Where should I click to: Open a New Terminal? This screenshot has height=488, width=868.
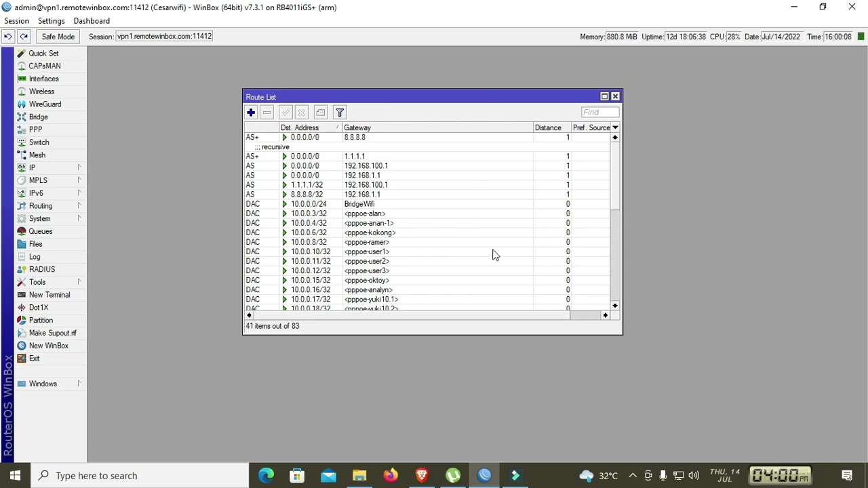click(49, 295)
